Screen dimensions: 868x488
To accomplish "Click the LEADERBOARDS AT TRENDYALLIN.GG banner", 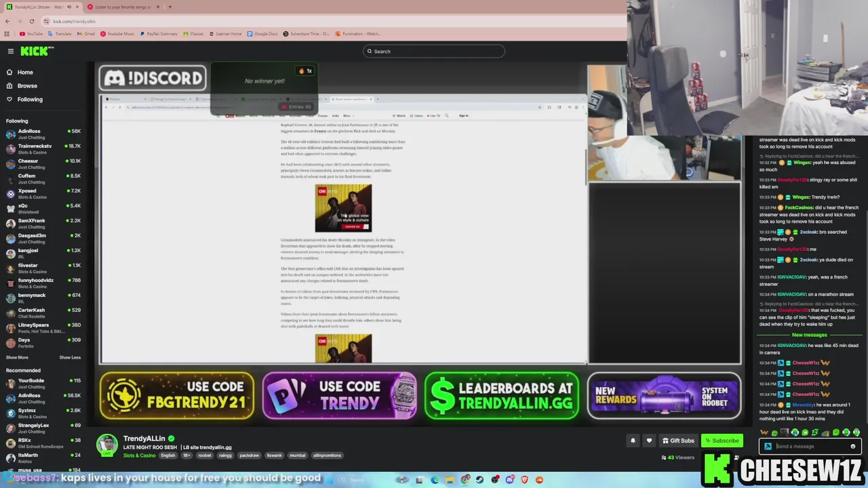I will 502,396.
